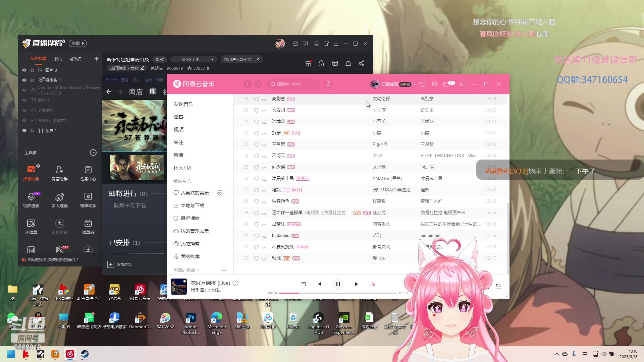Viewport: 644px width, 362px height.
Task: Open heartbeat mode beside 我喜欢的音乐
Action: point(220,193)
